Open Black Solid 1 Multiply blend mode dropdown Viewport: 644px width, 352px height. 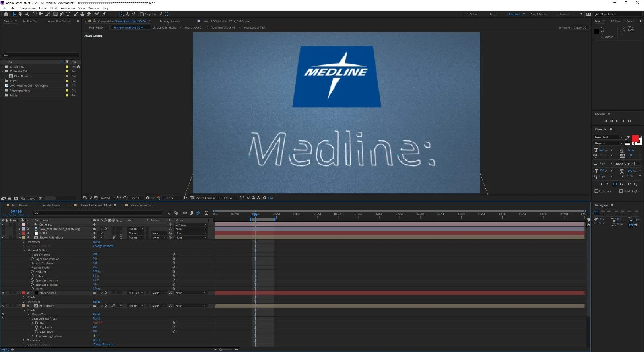pos(136,293)
